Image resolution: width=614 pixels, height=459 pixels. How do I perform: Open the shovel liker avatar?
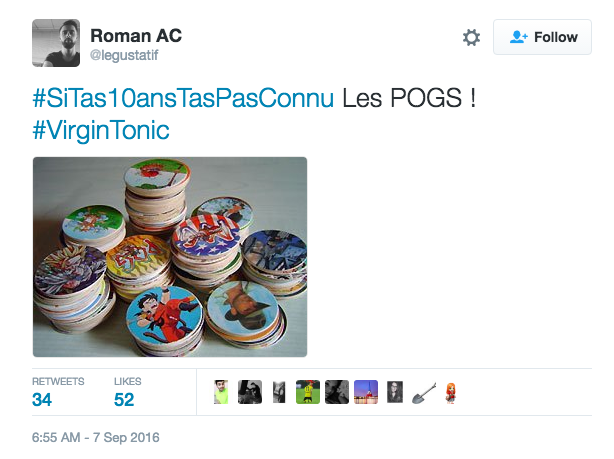point(424,393)
